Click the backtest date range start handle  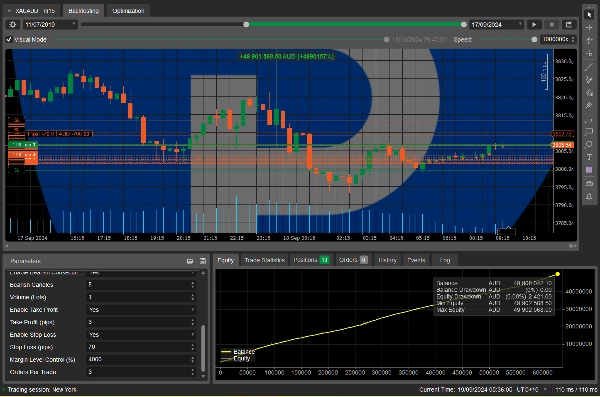(x=246, y=25)
